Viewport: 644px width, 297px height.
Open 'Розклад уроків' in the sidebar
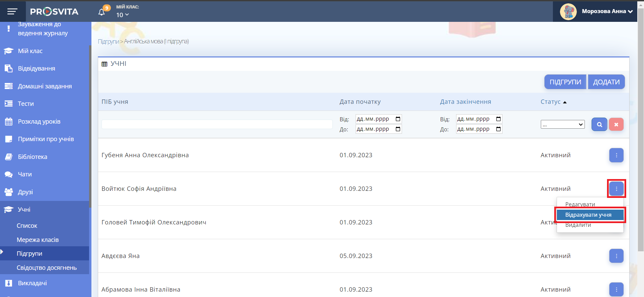click(39, 122)
